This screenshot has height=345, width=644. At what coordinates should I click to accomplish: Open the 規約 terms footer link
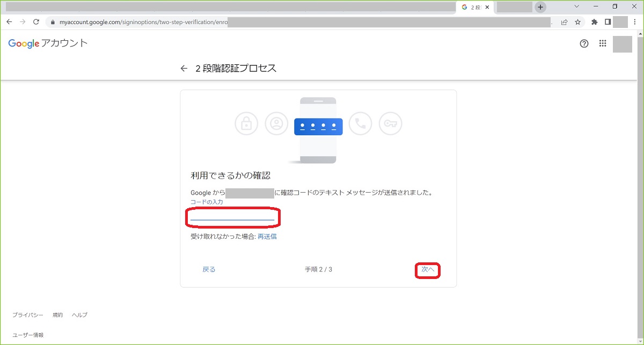[57, 315]
